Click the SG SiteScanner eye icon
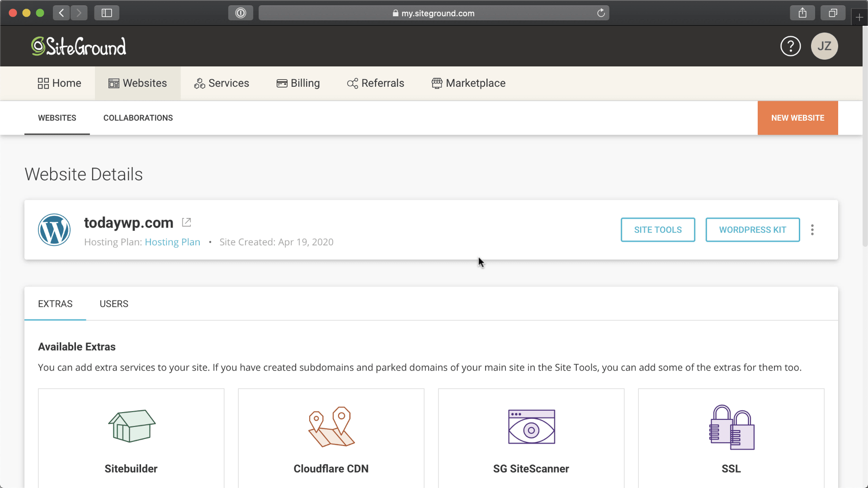The width and height of the screenshot is (868, 488). 531,427
